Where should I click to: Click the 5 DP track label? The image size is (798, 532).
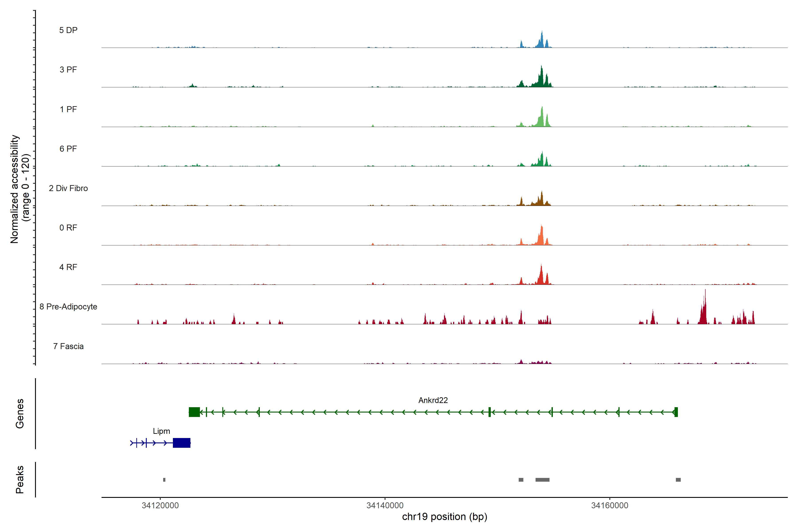point(68,30)
